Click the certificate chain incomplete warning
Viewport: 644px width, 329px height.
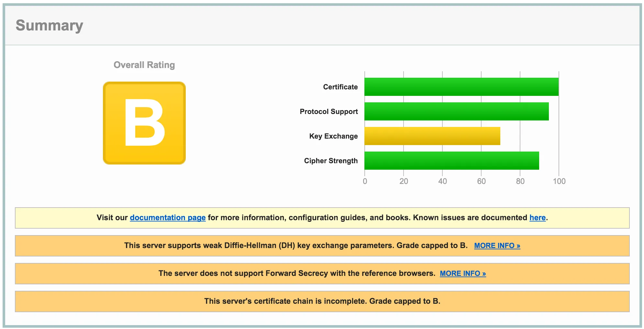[x=322, y=301]
